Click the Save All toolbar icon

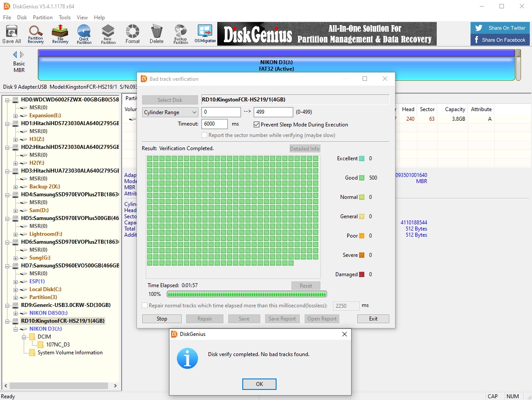coord(11,34)
